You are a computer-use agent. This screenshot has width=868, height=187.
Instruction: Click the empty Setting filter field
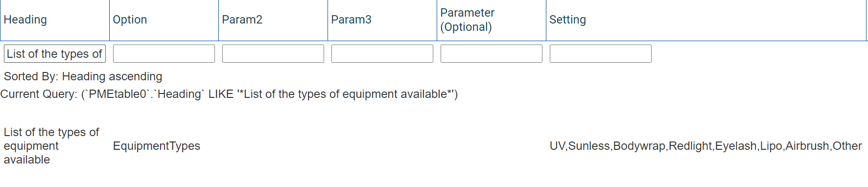pyautogui.click(x=601, y=54)
